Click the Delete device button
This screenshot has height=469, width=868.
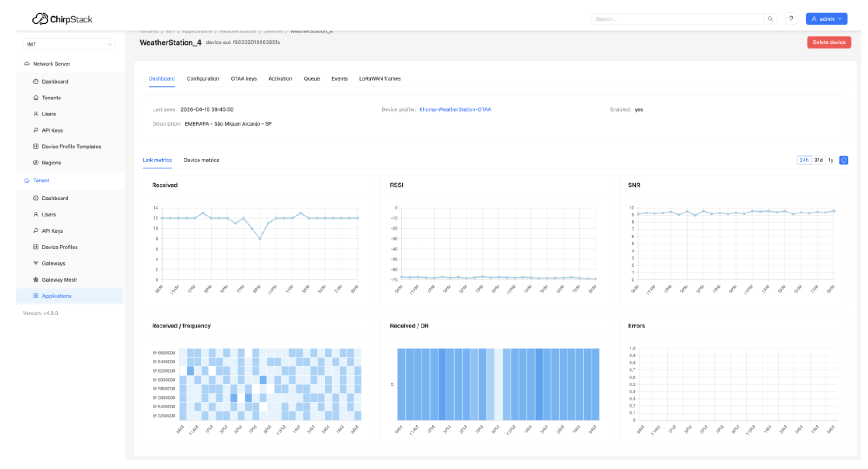[x=829, y=42]
